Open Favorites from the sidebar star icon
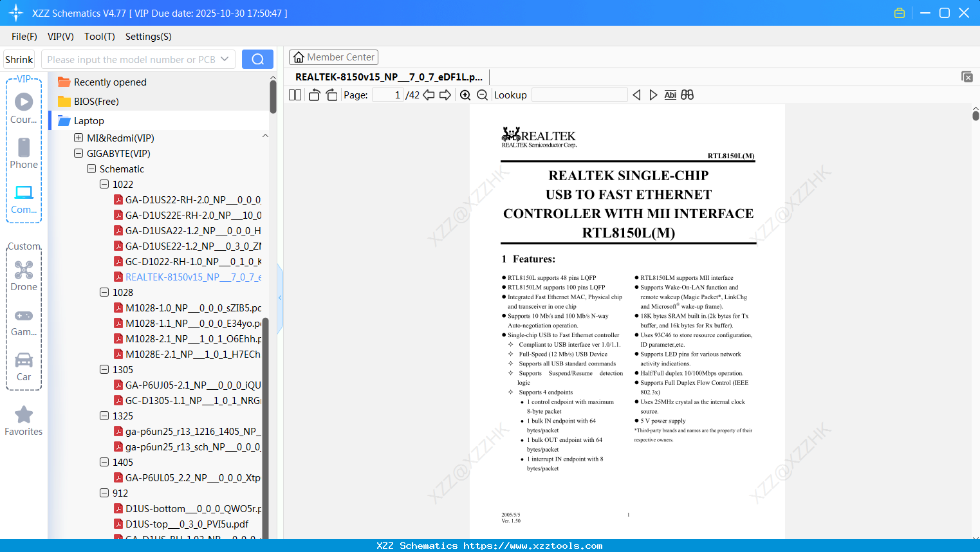Image resolution: width=980 pixels, height=552 pixels. point(24,421)
